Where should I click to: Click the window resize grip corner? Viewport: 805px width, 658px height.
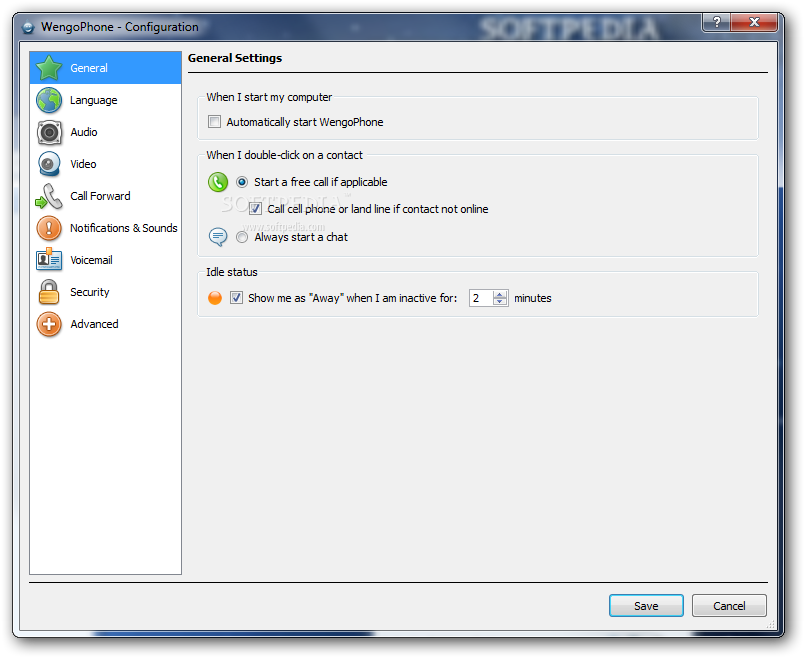coord(770,625)
